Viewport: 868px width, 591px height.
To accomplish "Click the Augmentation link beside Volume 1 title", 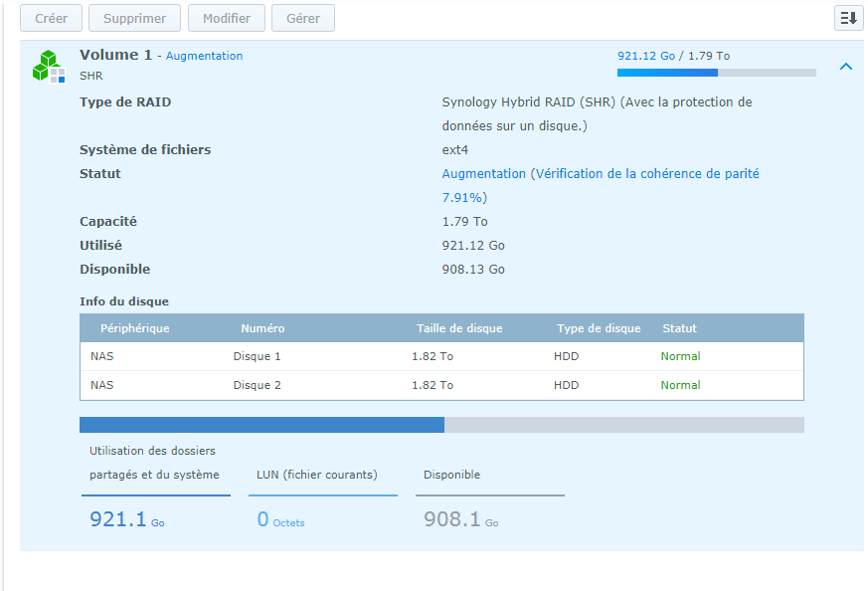I will (204, 57).
